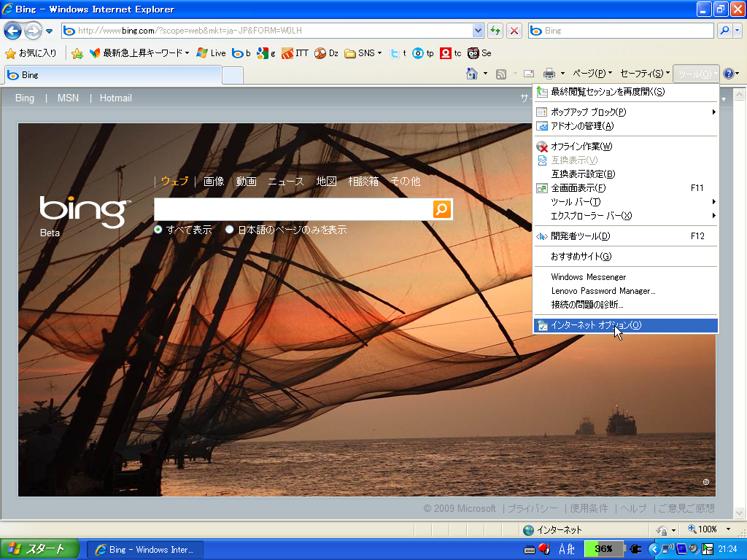Go back with the Back arrow button

pyautogui.click(x=13, y=31)
